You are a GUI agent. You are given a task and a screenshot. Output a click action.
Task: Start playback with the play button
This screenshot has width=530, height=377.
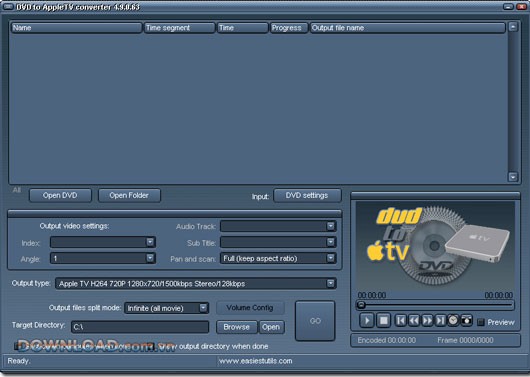(367, 320)
